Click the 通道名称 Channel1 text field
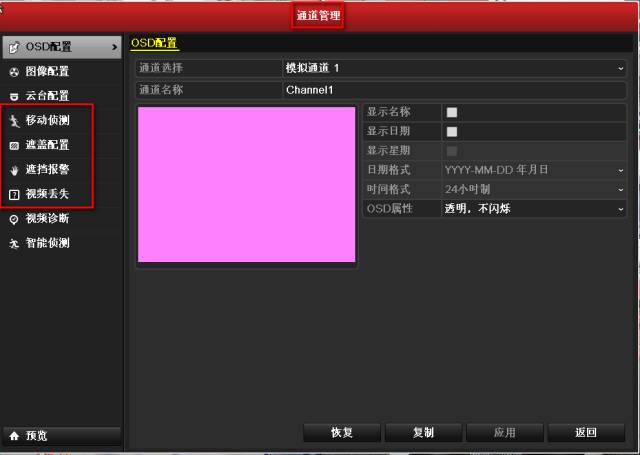 (x=454, y=90)
